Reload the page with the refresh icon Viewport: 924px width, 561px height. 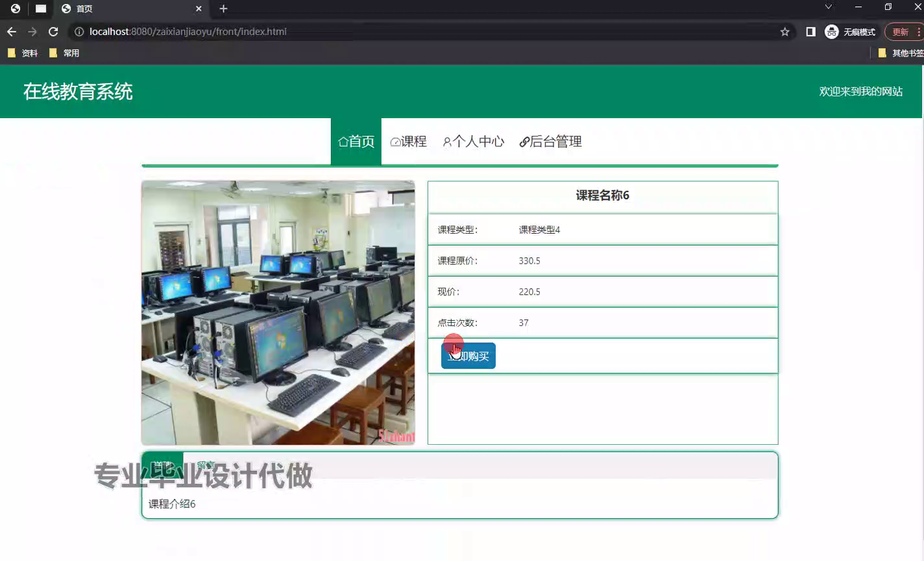pyautogui.click(x=53, y=31)
